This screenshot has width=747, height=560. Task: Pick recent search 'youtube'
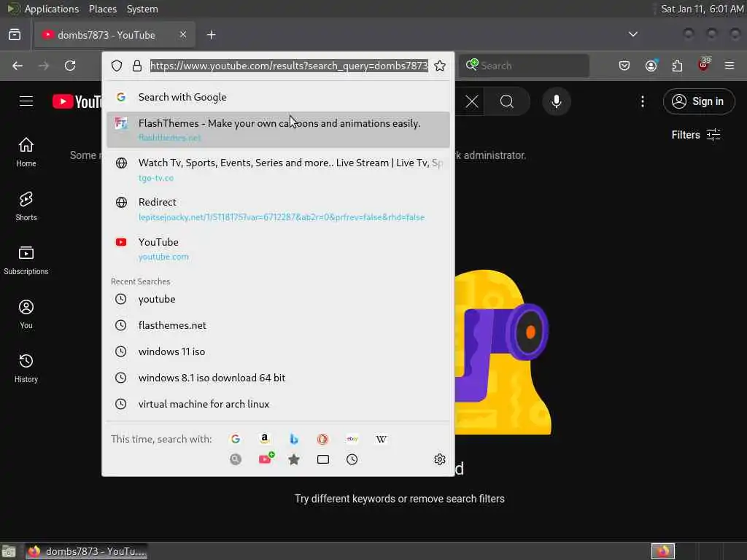pyautogui.click(x=278, y=299)
